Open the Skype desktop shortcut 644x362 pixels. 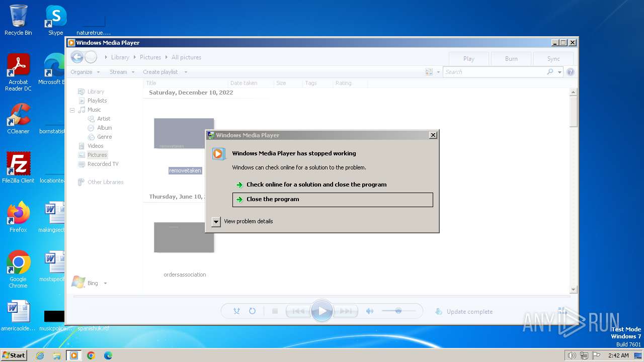(56, 20)
